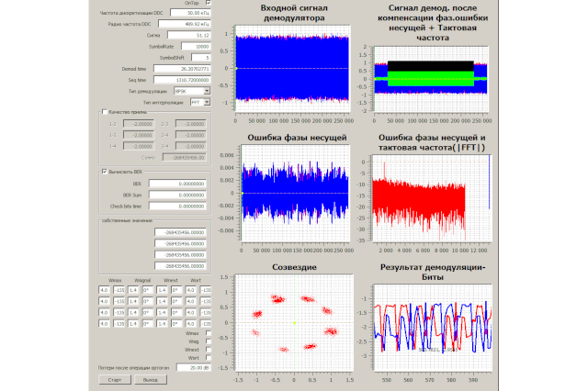Click the Входной сигнал демодулятора plot
Image resolution: width=588 pixels, height=391 pixels.
[x=293, y=68]
